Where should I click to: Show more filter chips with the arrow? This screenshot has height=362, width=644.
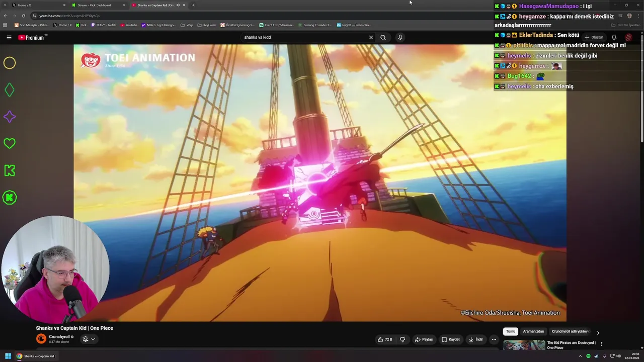[598, 332]
